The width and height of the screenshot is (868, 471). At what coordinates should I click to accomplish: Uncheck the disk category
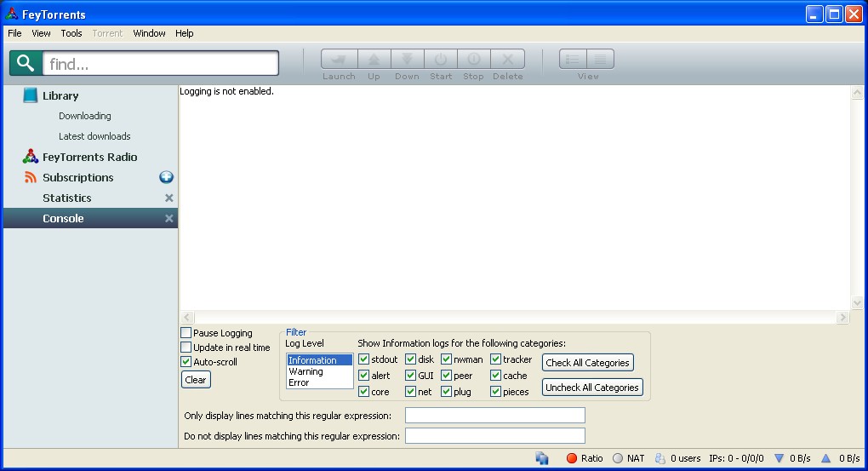pyautogui.click(x=411, y=359)
